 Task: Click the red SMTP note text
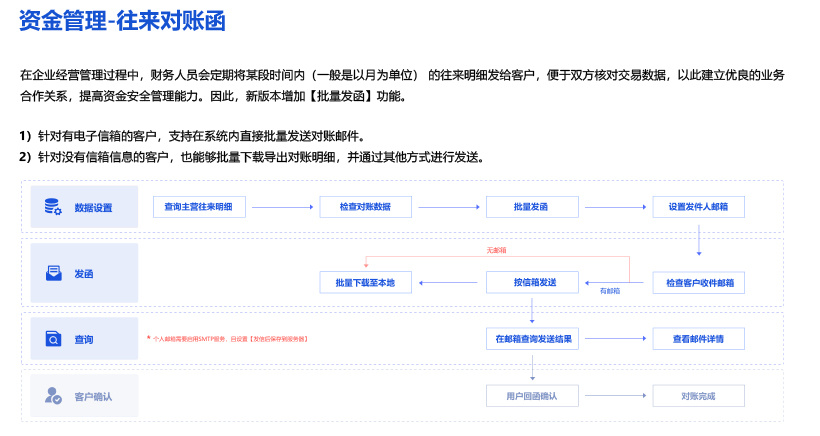229,339
